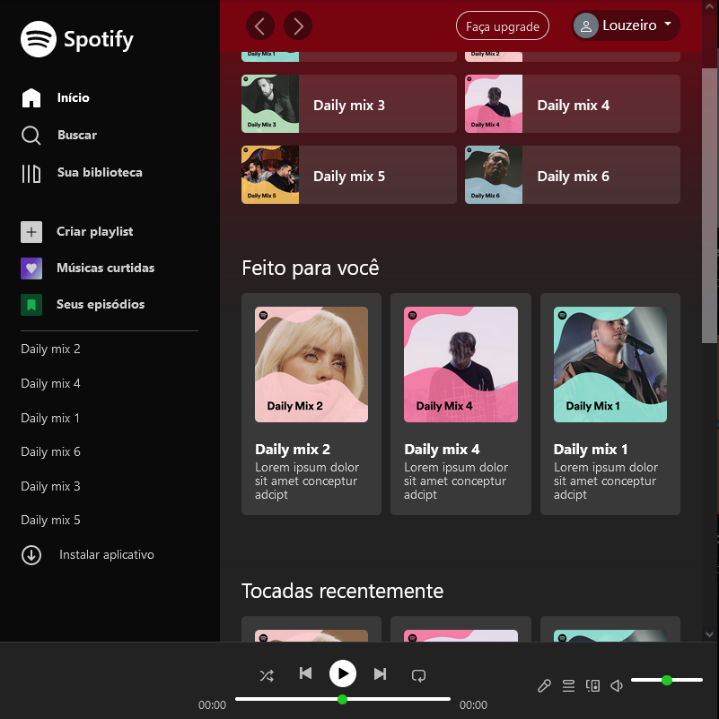
Task: Click Instalar aplicativo link text
Action: tap(106, 555)
